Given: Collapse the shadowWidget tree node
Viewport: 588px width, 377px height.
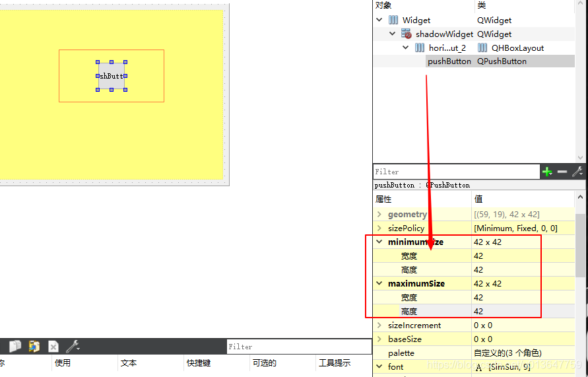Looking at the screenshot, I should point(392,34).
